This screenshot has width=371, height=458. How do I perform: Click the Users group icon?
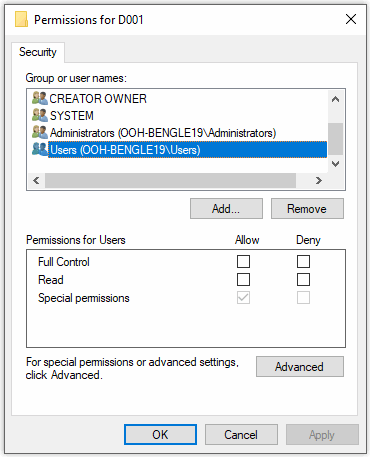pyautogui.click(x=40, y=149)
